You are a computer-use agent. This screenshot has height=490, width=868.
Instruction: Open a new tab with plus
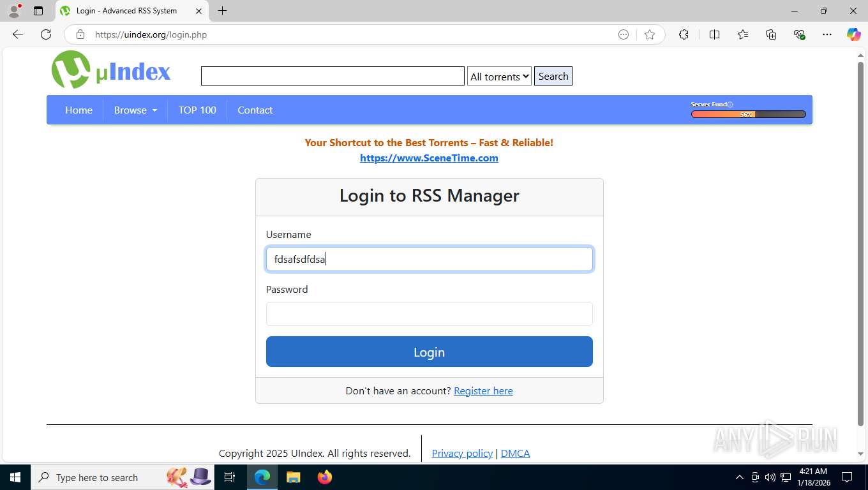[x=222, y=11]
